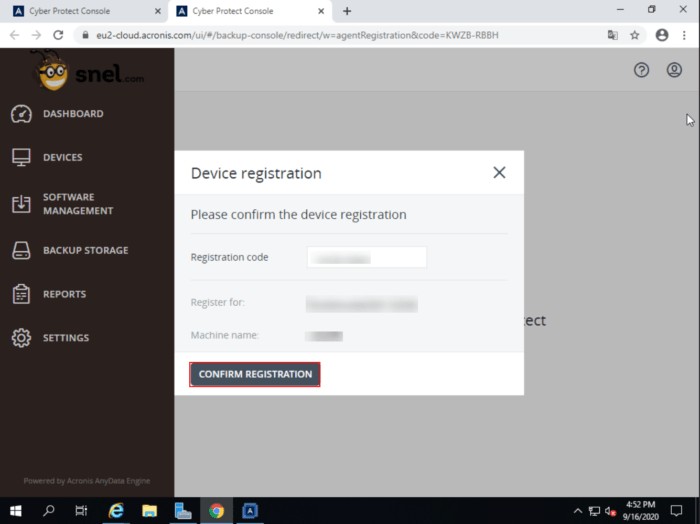Open the Settings gear icon
Viewport: 700px width, 524px height.
point(21,338)
